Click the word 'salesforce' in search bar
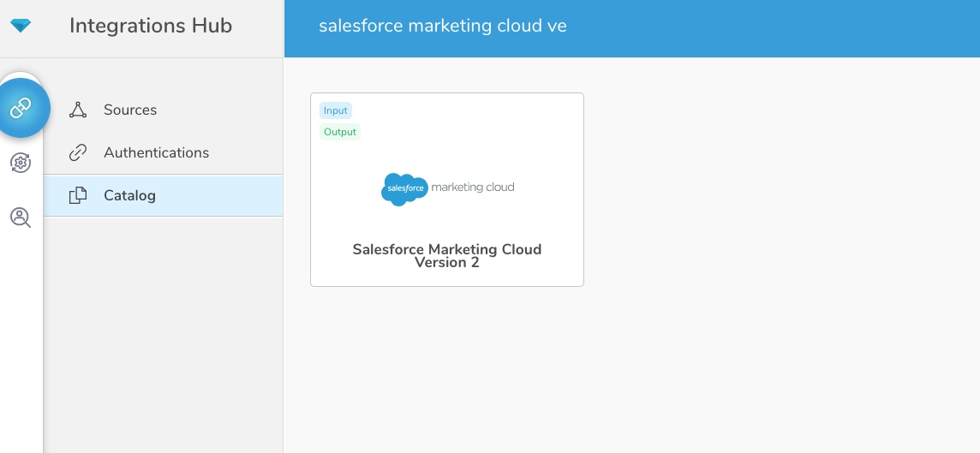 point(361,27)
